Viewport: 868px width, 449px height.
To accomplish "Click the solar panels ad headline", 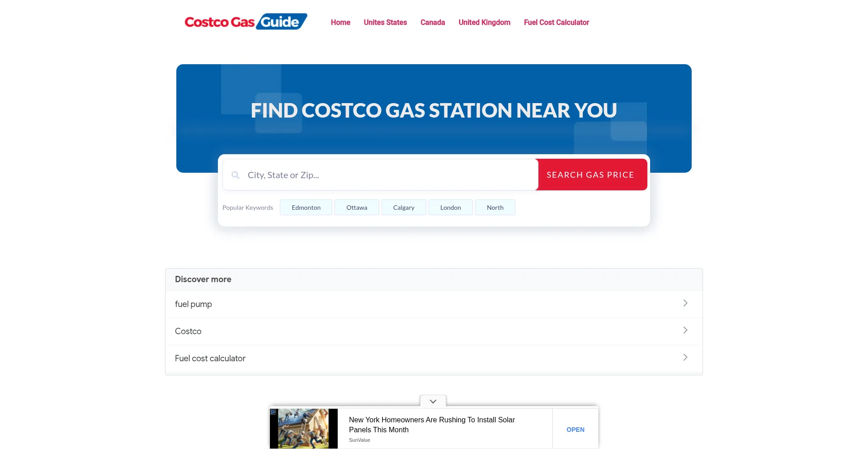I will point(432,425).
